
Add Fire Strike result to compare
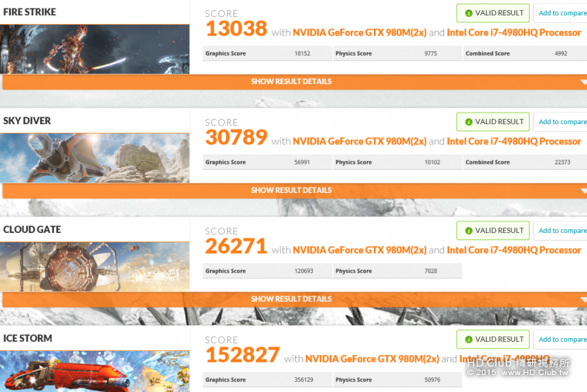coord(561,13)
